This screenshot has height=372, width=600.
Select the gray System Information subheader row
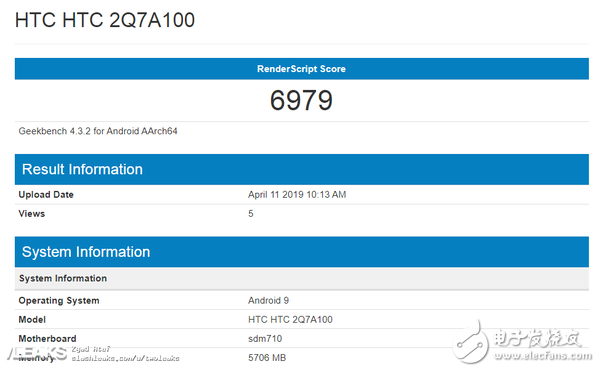coord(302,278)
